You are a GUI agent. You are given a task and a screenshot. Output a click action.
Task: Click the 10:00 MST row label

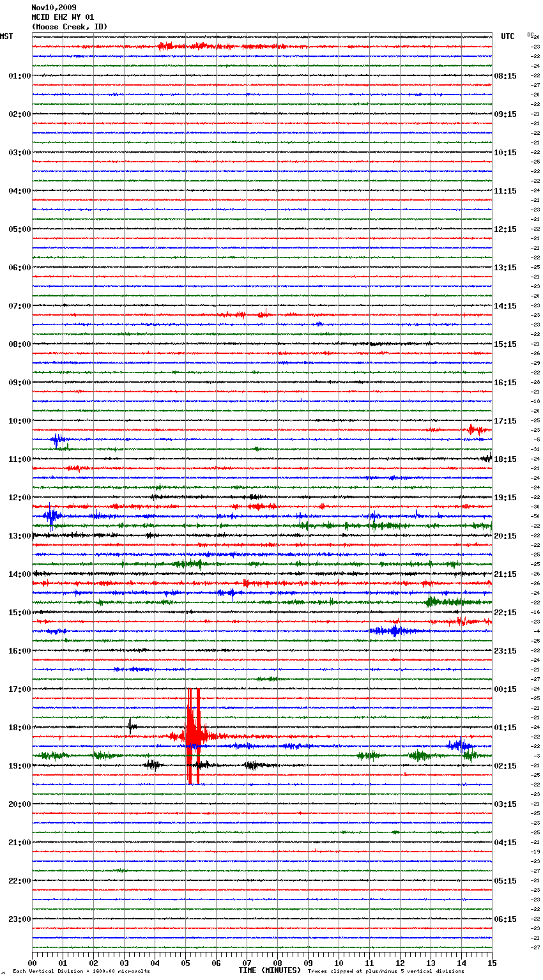click(x=19, y=421)
